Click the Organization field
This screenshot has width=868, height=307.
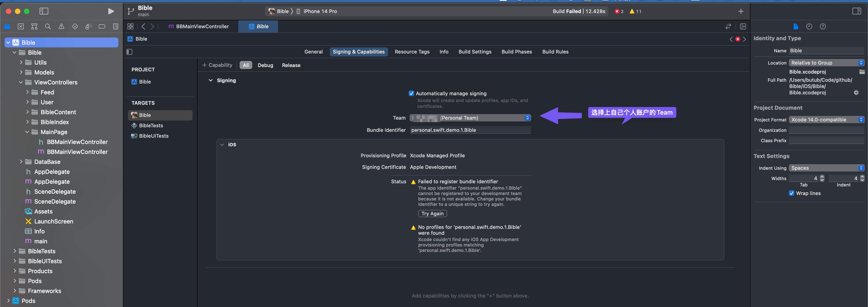(826, 130)
